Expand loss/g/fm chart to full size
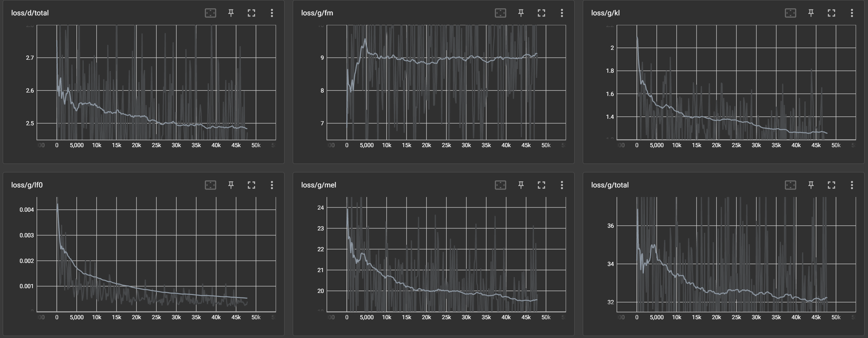The width and height of the screenshot is (868, 338). coord(541,13)
